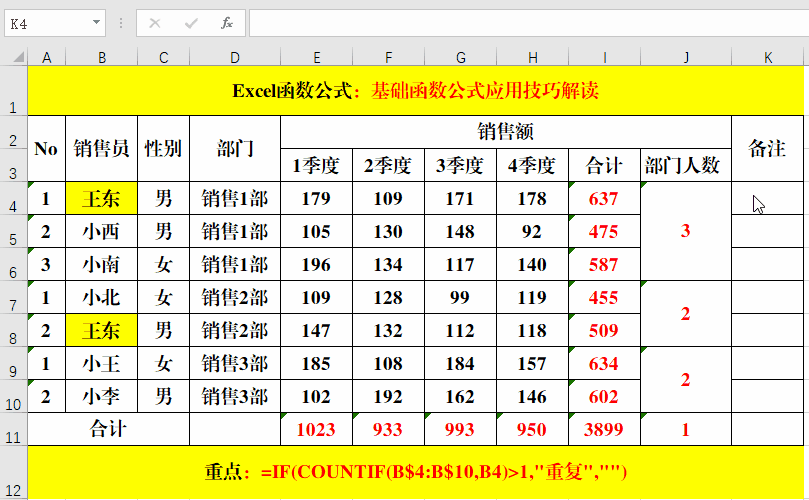Select the red total '602' cell
This screenshot has width=809, height=500.
point(604,396)
